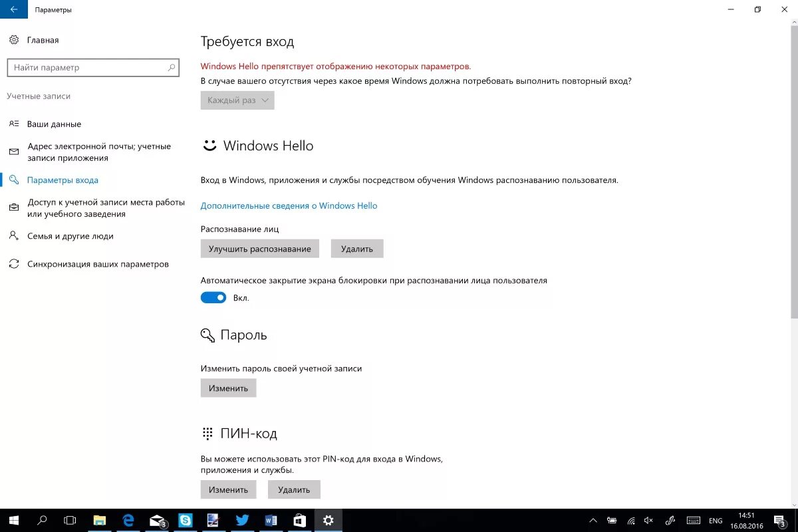Click the back arrow in Параметры title bar
Viewport: 798px width, 532px height.
[x=13, y=9]
